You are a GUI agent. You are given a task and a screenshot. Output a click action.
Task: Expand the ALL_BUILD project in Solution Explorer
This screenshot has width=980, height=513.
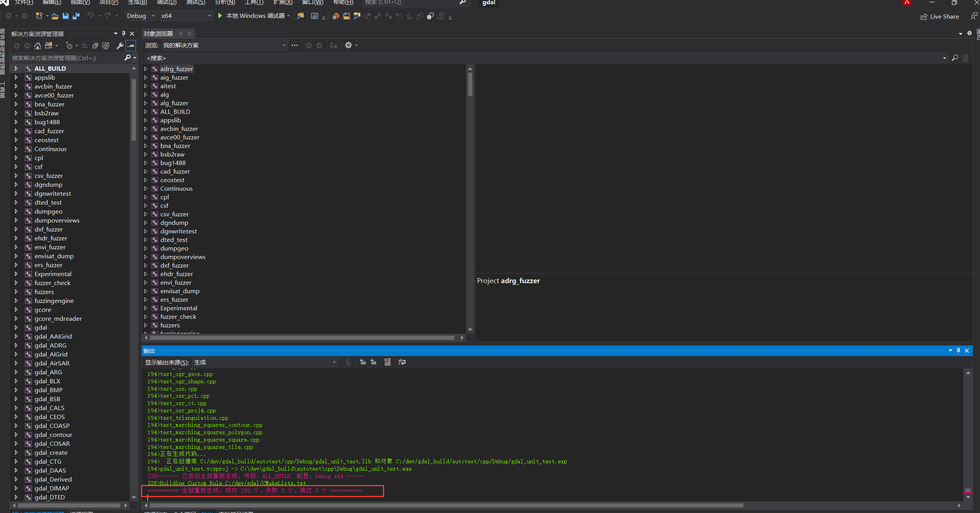point(16,68)
